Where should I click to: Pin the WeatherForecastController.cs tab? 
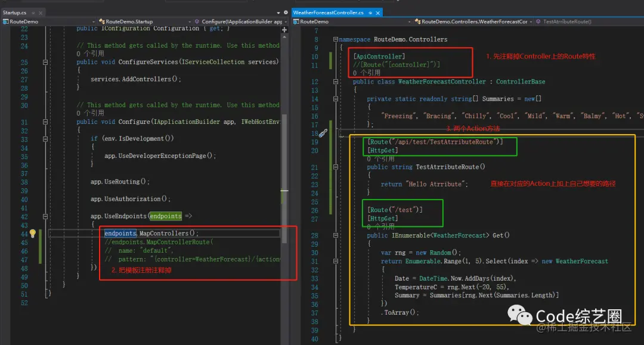[370, 13]
